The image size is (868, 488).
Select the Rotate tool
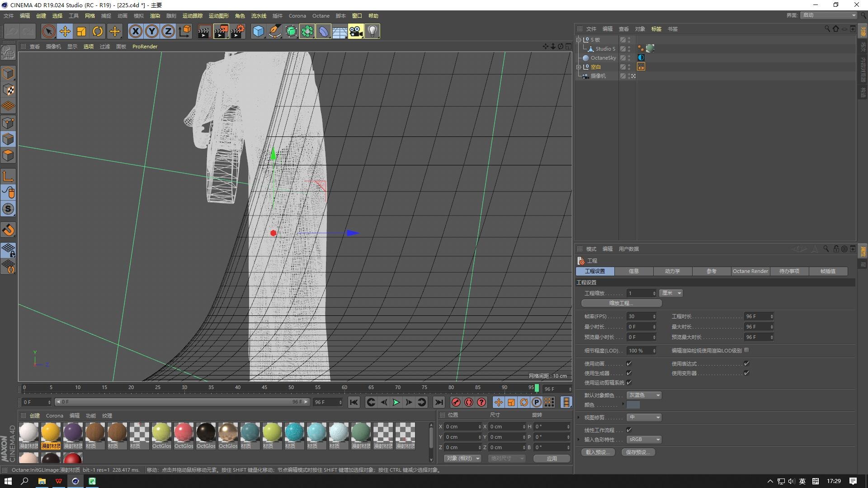[98, 31]
